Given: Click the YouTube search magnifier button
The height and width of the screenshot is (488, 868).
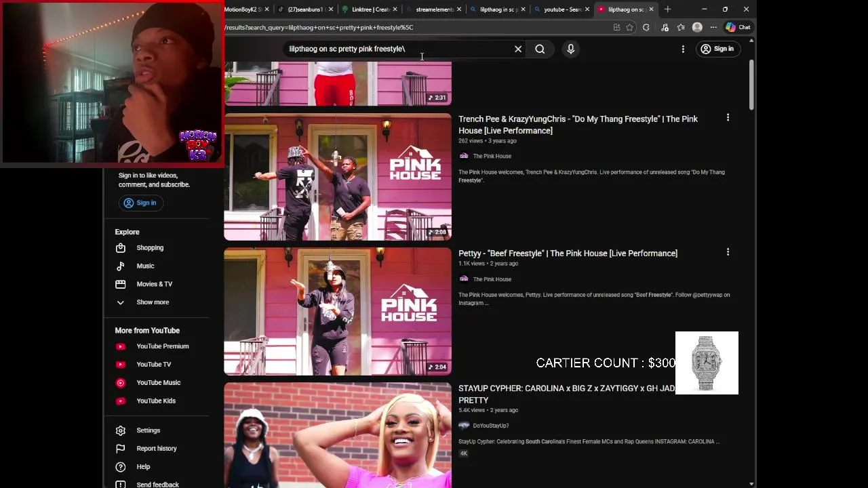Looking at the screenshot, I should click(540, 49).
